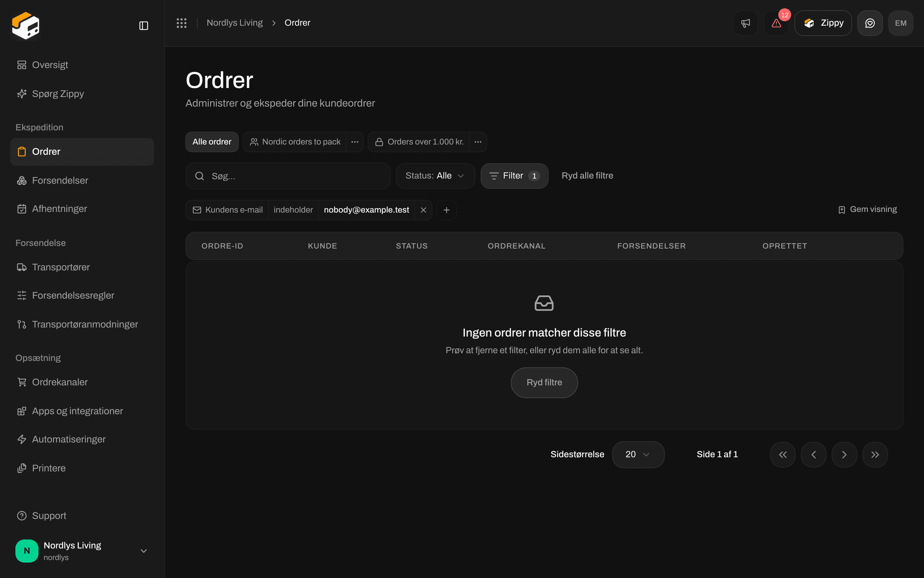Screen dimensions: 924x578
Task: Open the chat support icon
Action: (x=870, y=23)
